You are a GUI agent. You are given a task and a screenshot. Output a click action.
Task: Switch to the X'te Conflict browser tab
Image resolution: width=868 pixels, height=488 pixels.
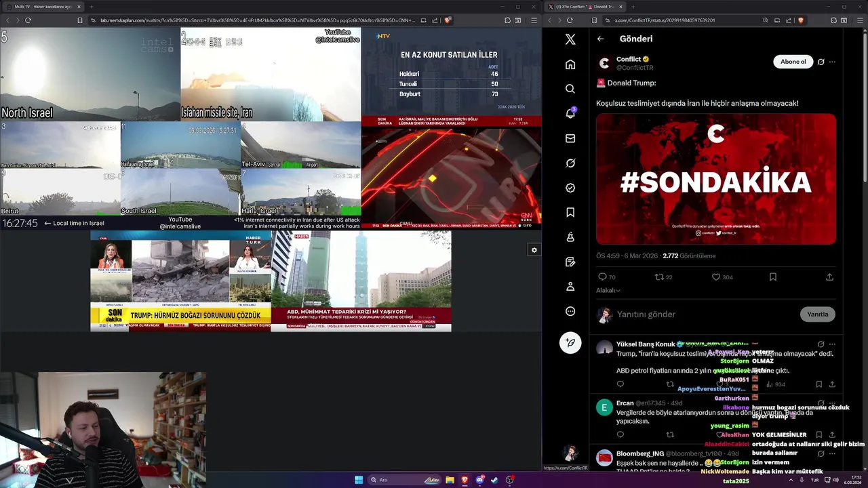pyautogui.click(x=585, y=6)
